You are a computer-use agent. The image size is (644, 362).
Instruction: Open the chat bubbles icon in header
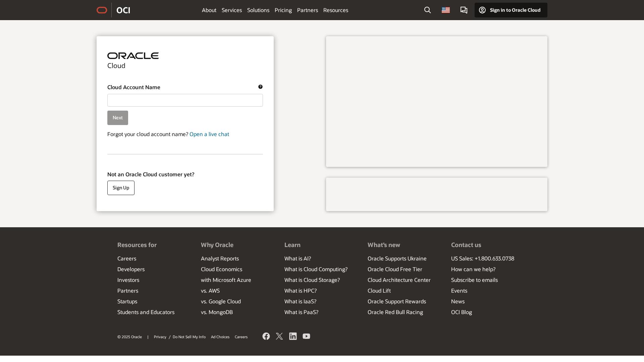(x=464, y=10)
